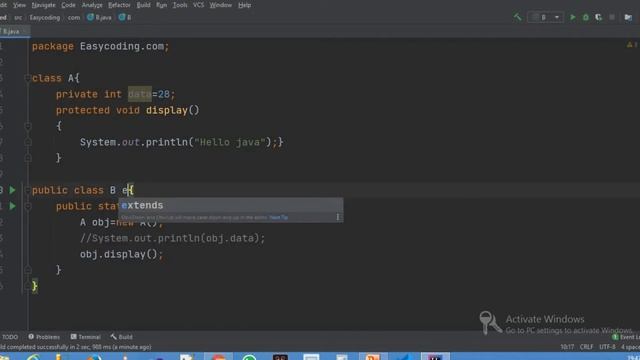This screenshot has width=640, height=360.
Task: Open the Code menu
Action: coord(68,5)
